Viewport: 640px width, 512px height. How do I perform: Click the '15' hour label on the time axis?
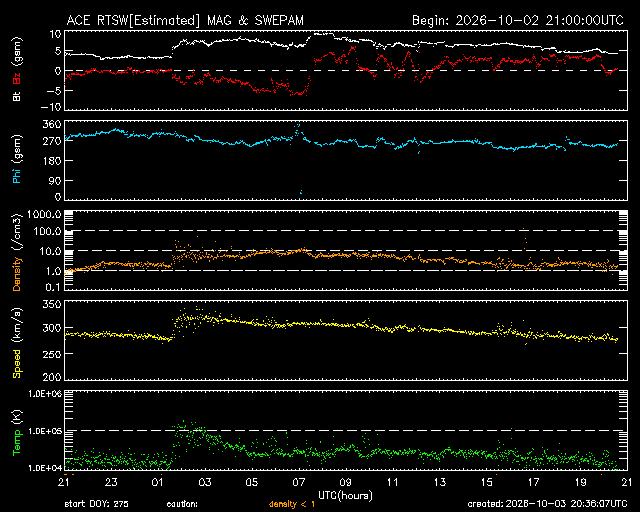[x=487, y=483]
